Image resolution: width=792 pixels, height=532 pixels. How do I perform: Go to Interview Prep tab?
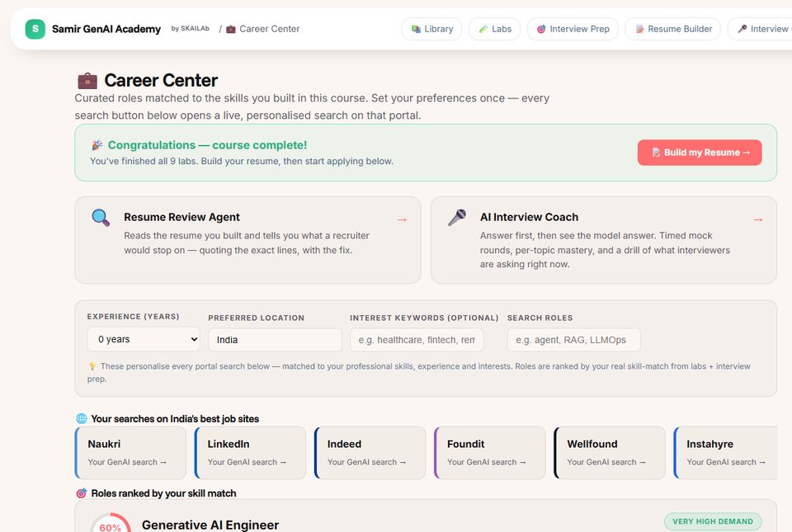[573, 29]
